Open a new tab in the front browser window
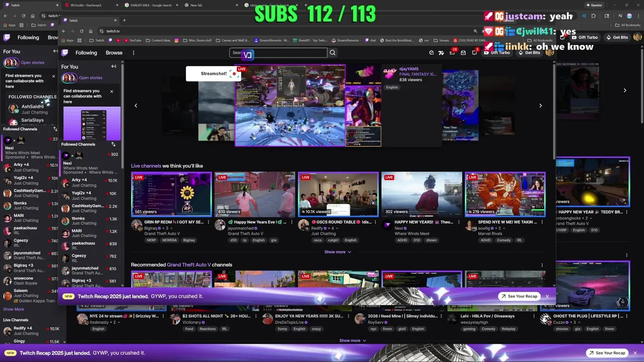 point(124,21)
